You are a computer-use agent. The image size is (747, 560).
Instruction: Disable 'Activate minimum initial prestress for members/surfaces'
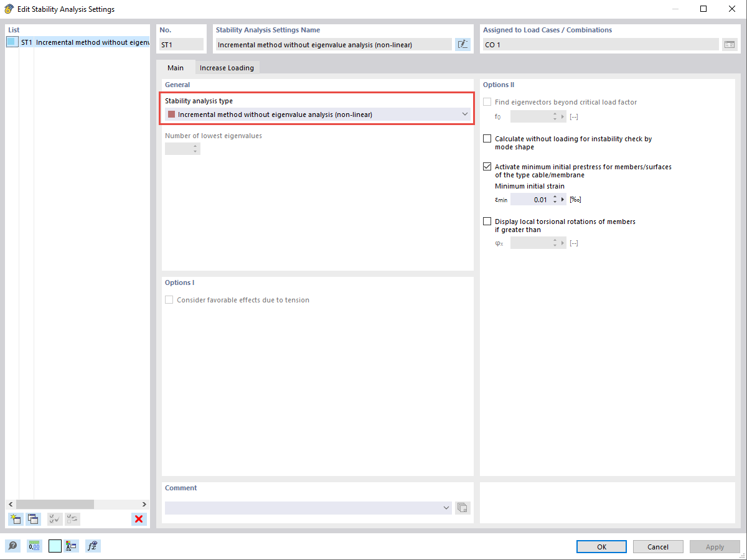point(487,166)
